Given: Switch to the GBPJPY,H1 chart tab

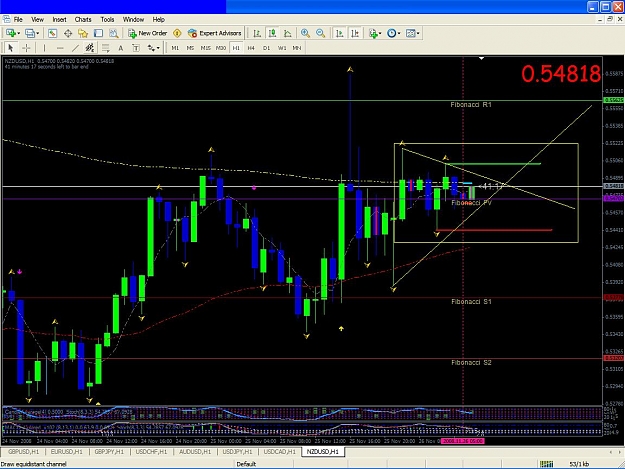Looking at the screenshot, I should pyautogui.click(x=109, y=452).
